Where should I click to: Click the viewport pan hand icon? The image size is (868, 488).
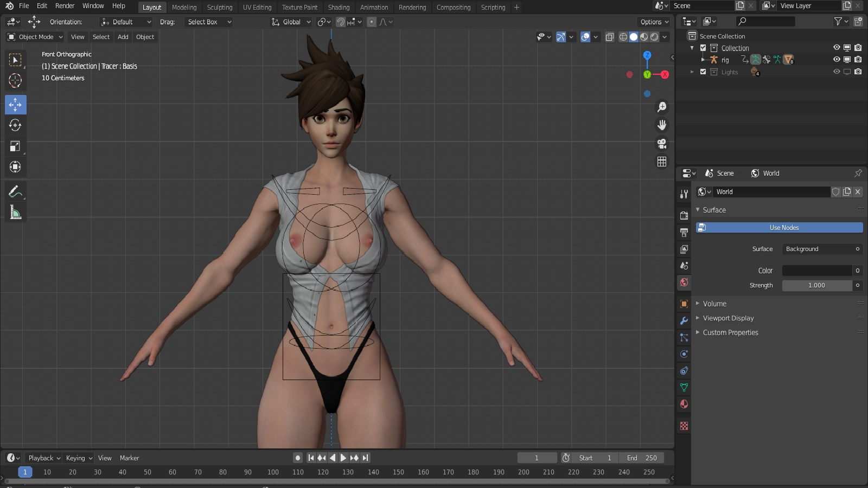[x=662, y=125]
